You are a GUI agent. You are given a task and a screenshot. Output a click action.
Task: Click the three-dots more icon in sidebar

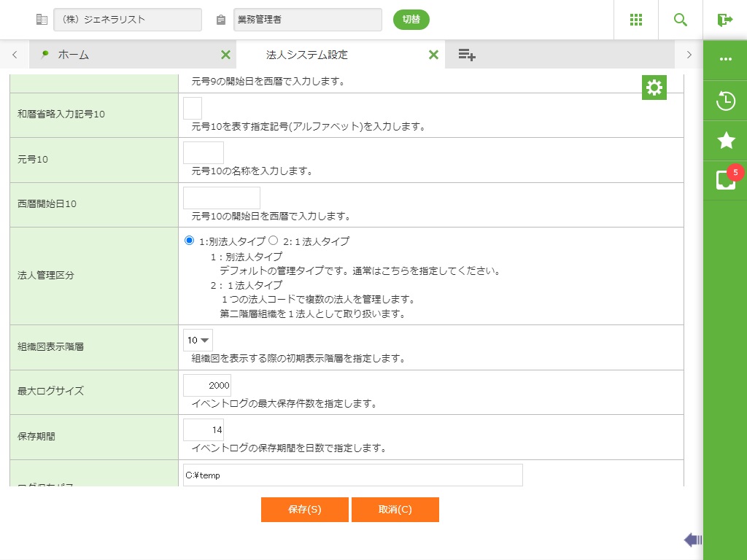click(725, 59)
